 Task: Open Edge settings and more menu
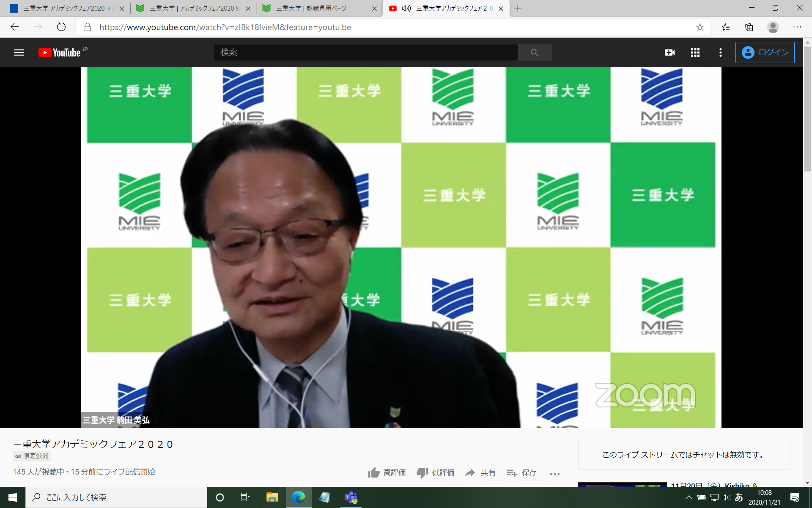tap(797, 27)
